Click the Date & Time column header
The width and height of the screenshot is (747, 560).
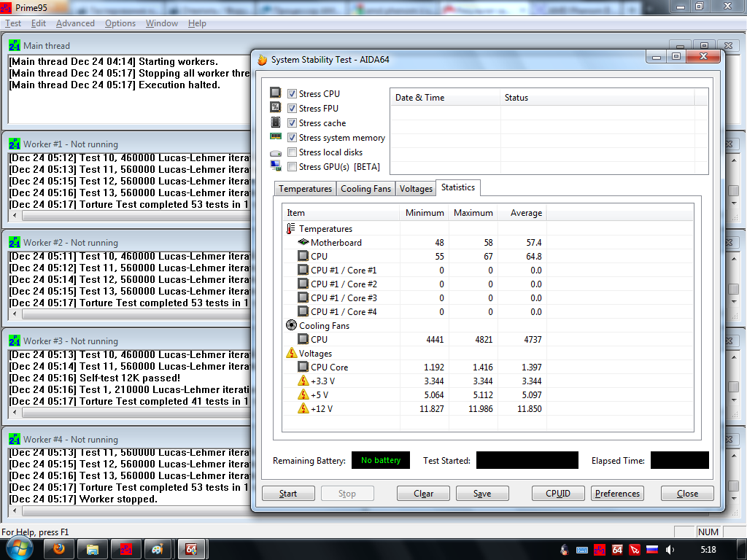[446, 97]
